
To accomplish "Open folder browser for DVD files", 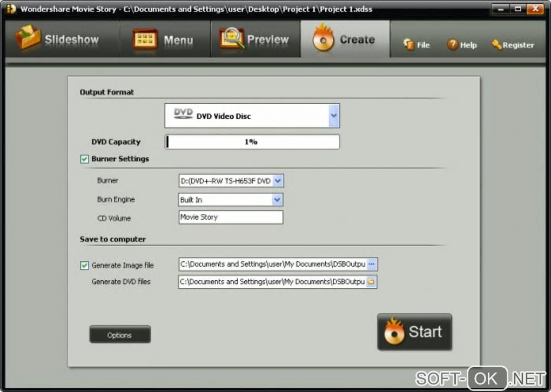I will [x=371, y=282].
